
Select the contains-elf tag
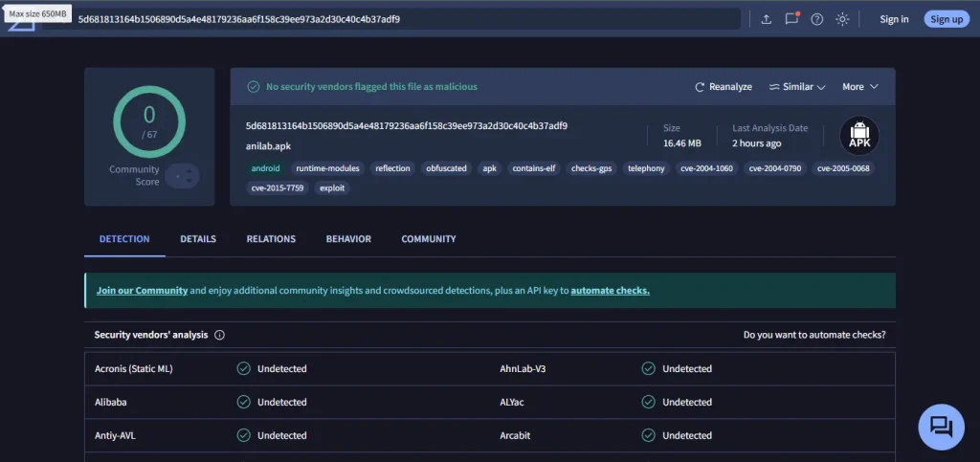(534, 168)
